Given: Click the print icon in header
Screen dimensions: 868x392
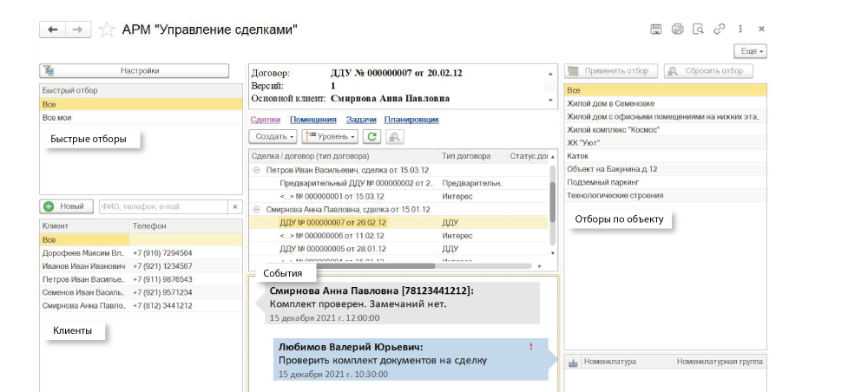Looking at the screenshot, I should pos(677,29).
